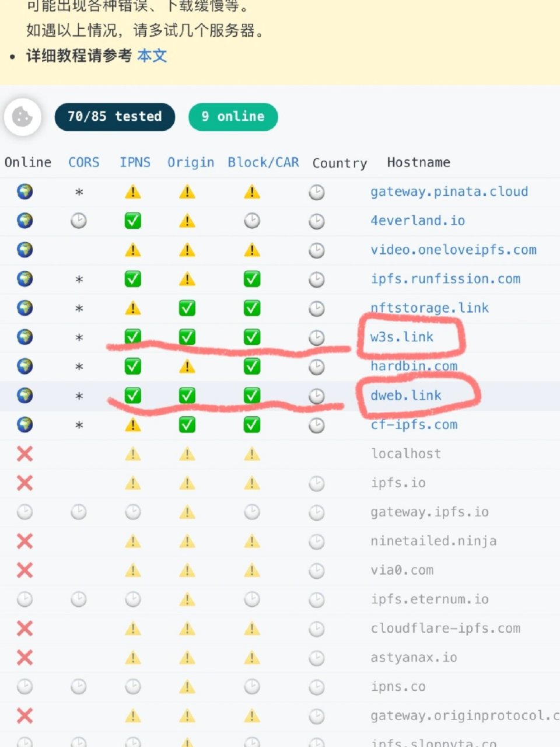Click IPNS warning icon in gateway.pinata.cloud row
This screenshot has width=560, height=747.
coord(133,191)
